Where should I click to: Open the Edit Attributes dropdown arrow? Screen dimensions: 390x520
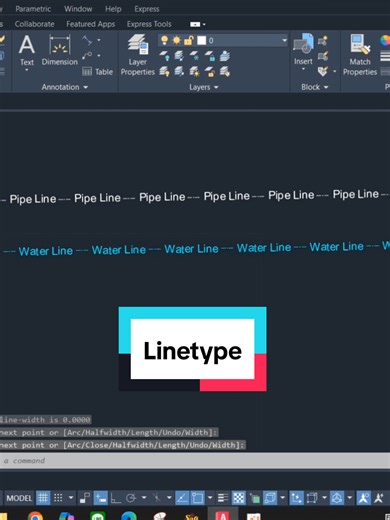[335, 71]
